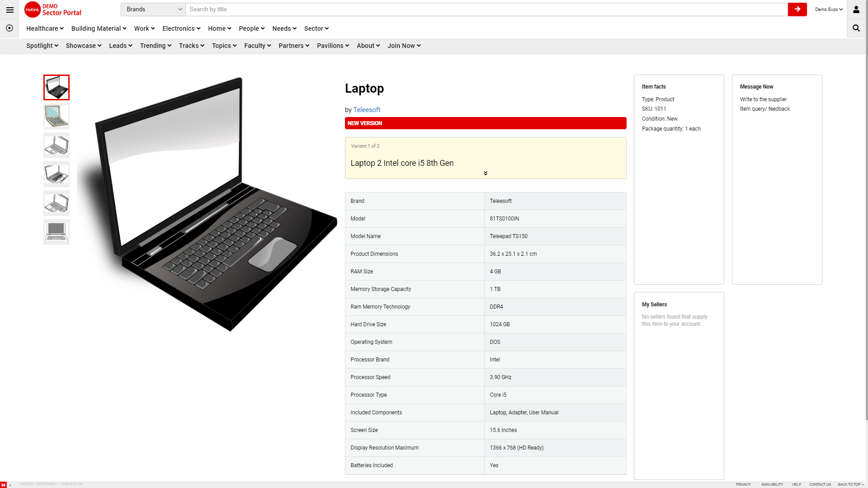This screenshot has height=488, width=868.
Task: Open the PRIVACY footer link
Action: click(743, 484)
